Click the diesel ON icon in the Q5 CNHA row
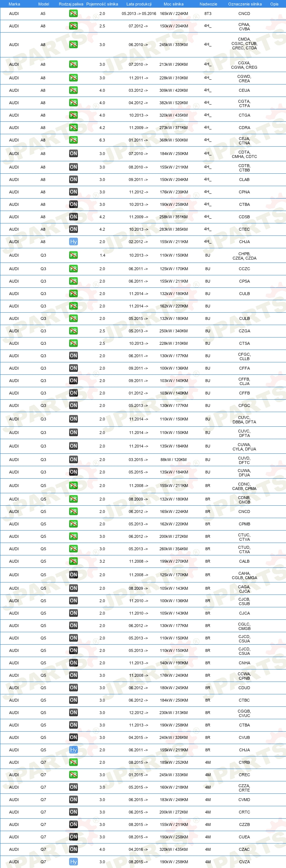 tap(73, 663)
